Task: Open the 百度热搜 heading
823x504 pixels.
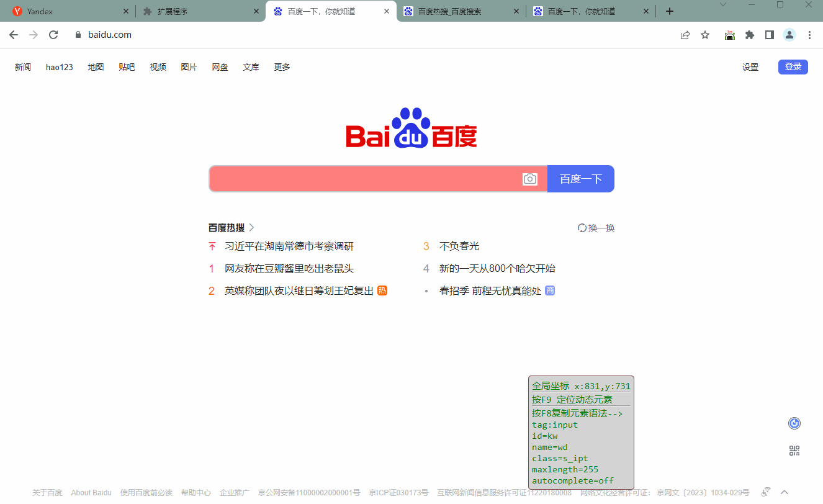Action: (227, 228)
